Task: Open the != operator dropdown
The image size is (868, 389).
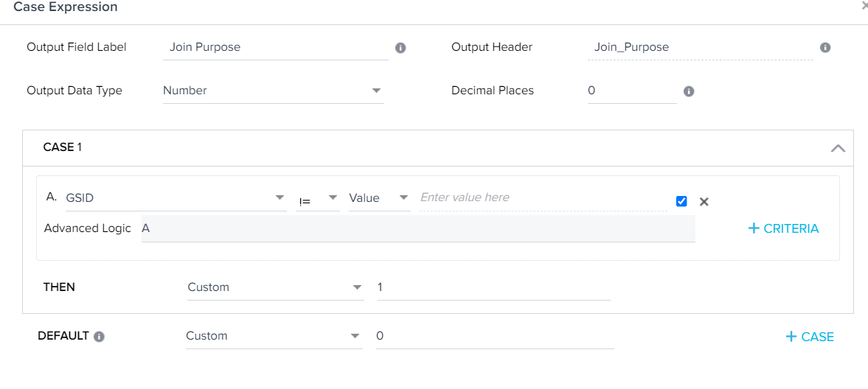Action: 318,198
